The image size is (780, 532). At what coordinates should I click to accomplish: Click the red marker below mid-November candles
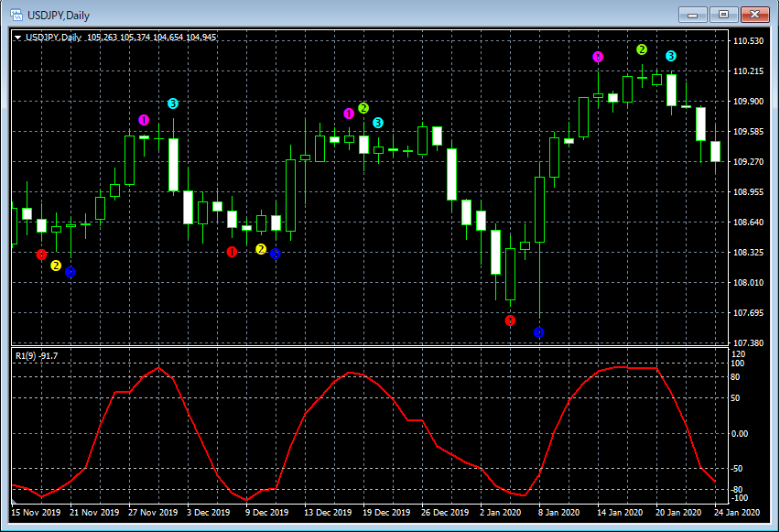click(x=41, y=255)
